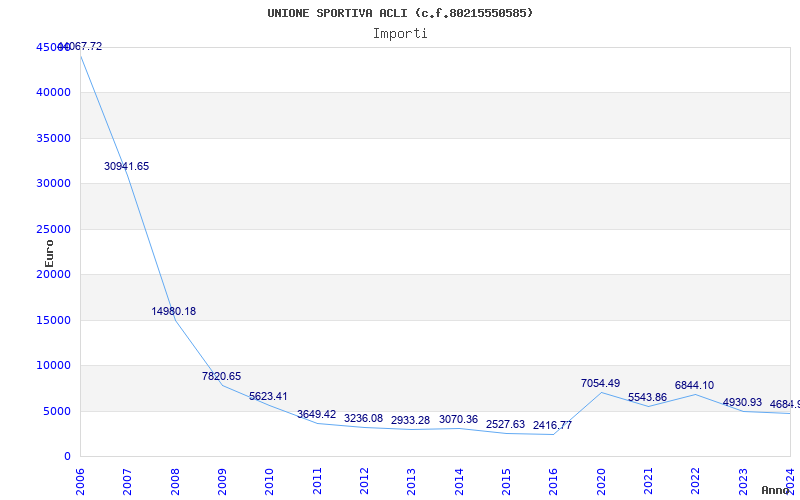The width and height of the screenshot is (800, 500).
Task: Click the 15000 y-axis tick label
Action: click(x=54, y=320)
